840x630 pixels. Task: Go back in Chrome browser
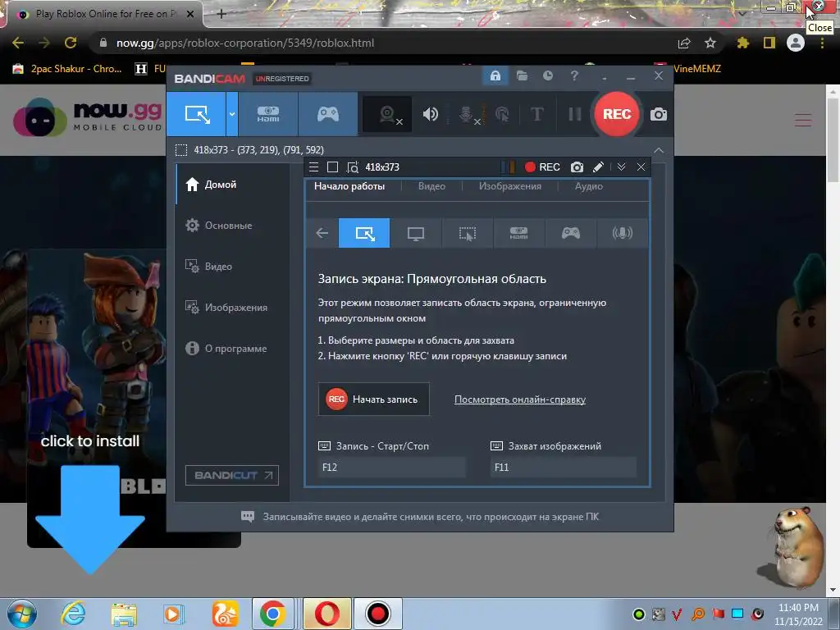tap(18, 43)
